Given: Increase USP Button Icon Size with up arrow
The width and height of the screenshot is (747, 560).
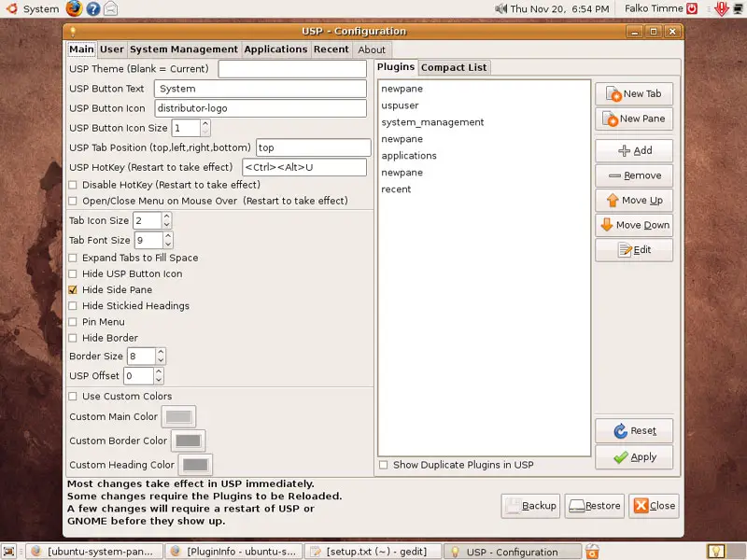Looking at the screenshot, I should pos(205,124).
